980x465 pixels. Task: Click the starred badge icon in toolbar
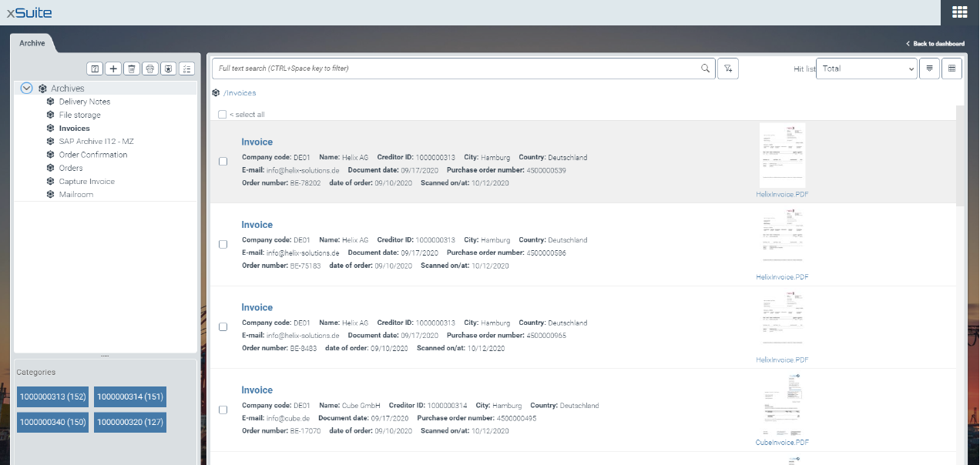168,69
